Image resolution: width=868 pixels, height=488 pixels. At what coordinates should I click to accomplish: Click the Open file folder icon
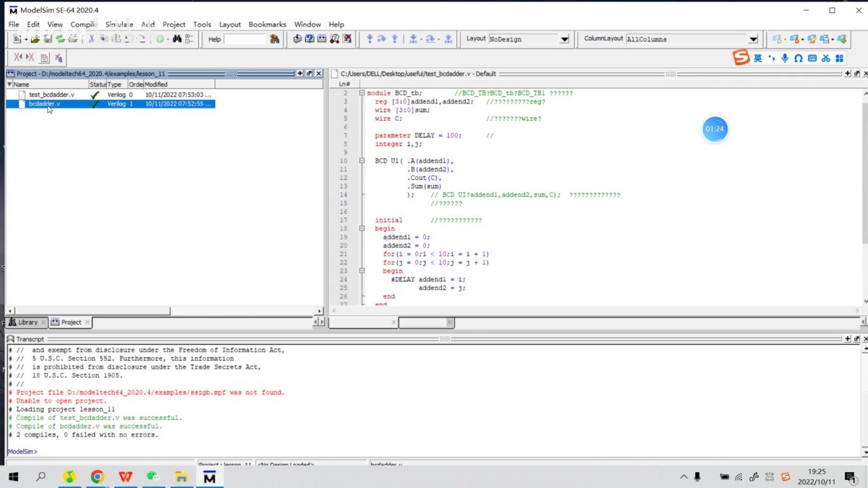(x=35, y=39)
